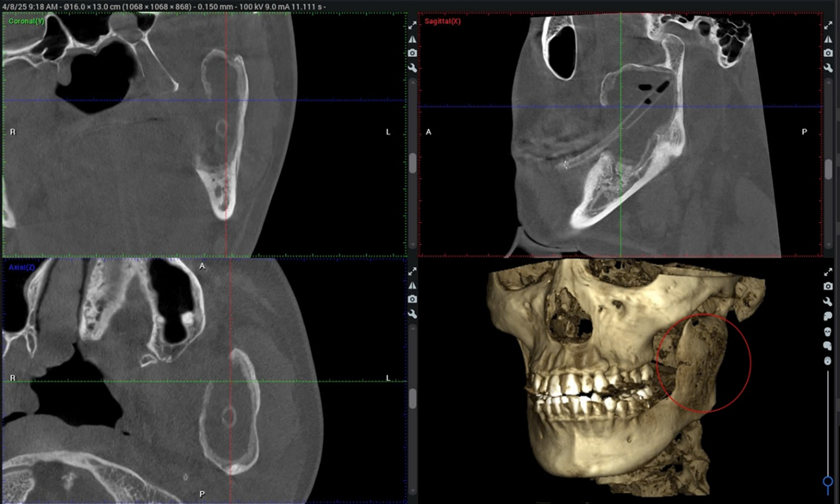Open wrench settings for Coronal view
Screen dimensions: 840x504
(x=413, y=67)
